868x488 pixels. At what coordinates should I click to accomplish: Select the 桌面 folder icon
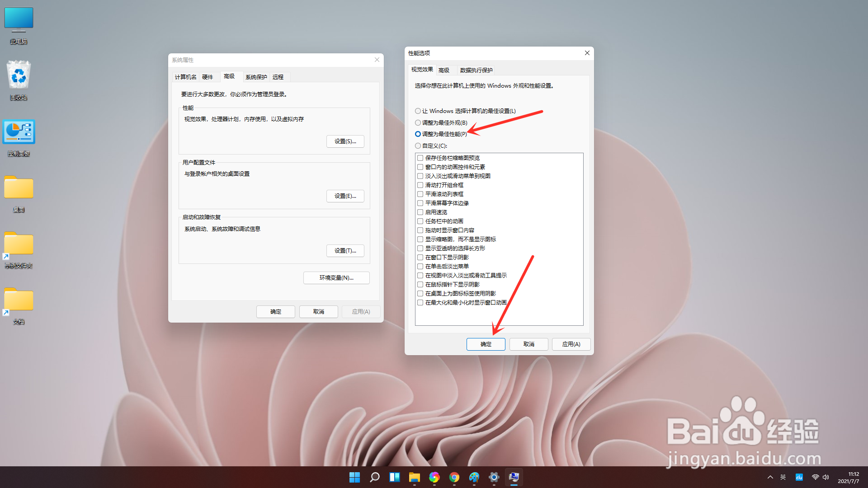(x=19, y=193)
